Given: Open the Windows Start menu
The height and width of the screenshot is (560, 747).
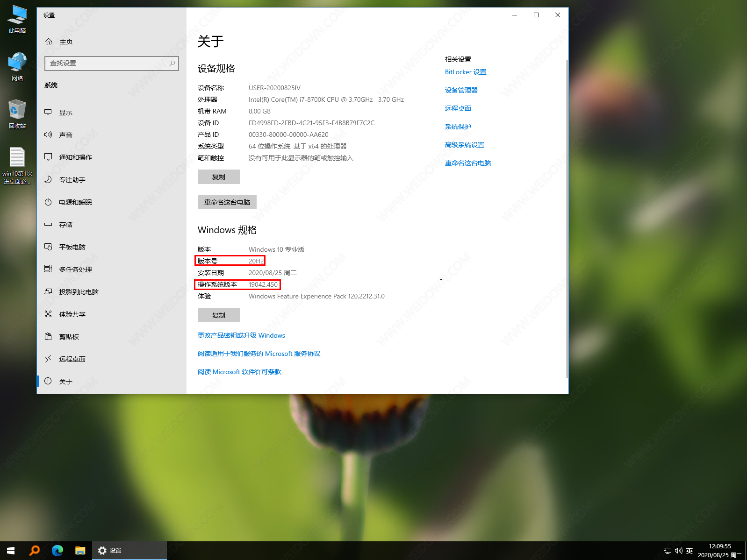Looking at the screenshot, I should (x=11, y=551).
